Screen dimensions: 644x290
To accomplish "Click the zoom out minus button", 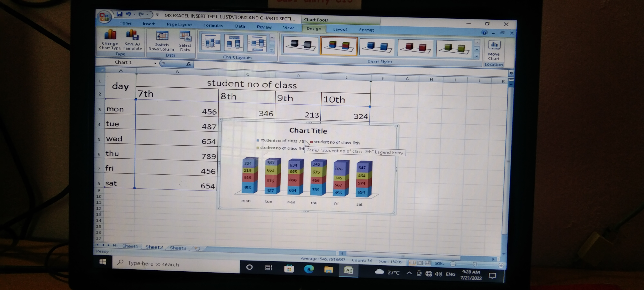I will click(453, 264).
